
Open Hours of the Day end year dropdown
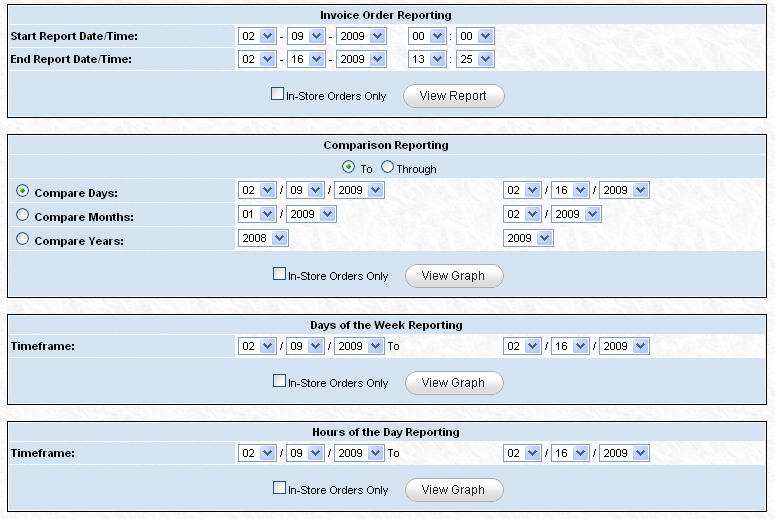pyautogui.click(x=624, y=453)
